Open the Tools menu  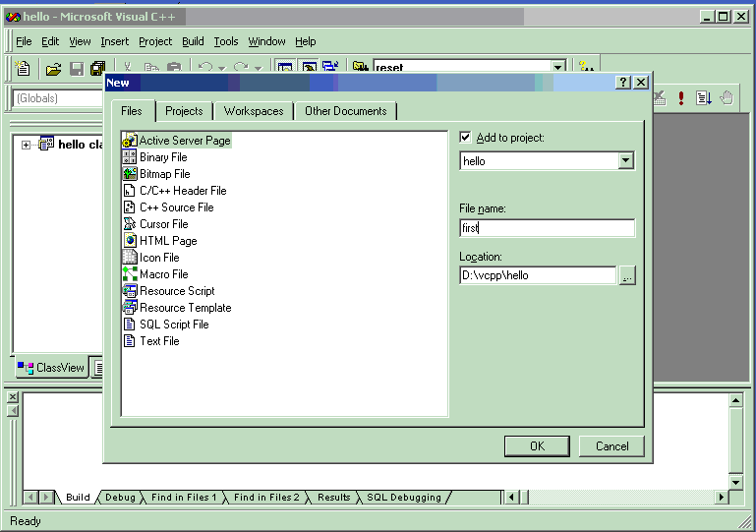[226, 41]
